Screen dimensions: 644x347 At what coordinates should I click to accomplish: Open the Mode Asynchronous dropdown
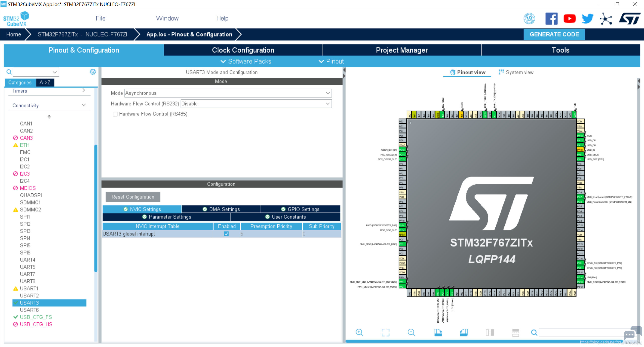[x=228, y=93]
